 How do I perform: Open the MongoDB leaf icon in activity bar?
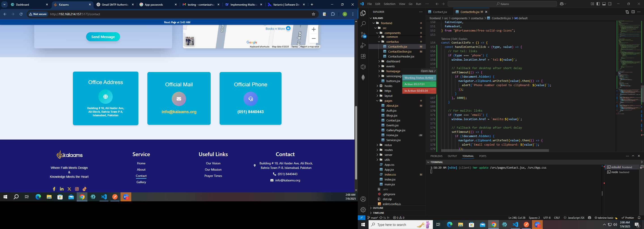363,78
